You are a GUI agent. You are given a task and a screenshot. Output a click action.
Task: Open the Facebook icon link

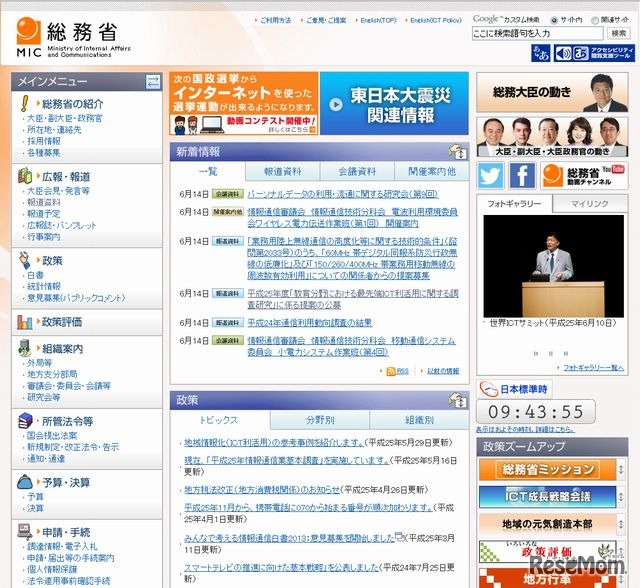click(522, 175)
